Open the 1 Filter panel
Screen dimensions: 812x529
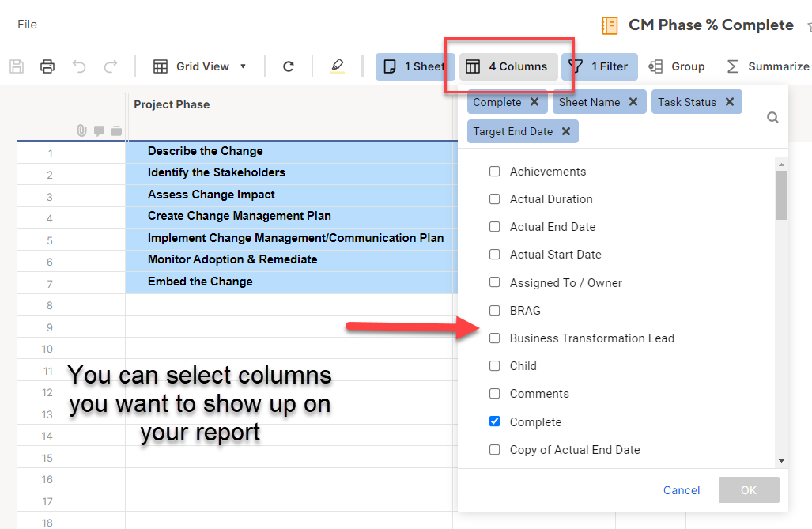(x=599, y=66)
